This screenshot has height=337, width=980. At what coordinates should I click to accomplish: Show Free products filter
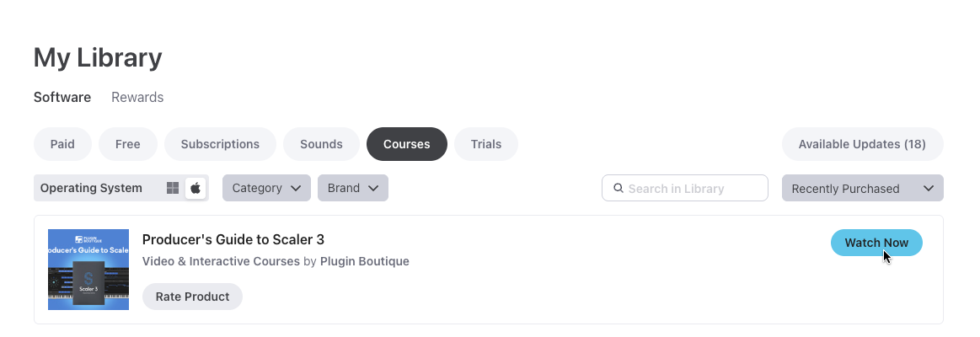point(128,144)
